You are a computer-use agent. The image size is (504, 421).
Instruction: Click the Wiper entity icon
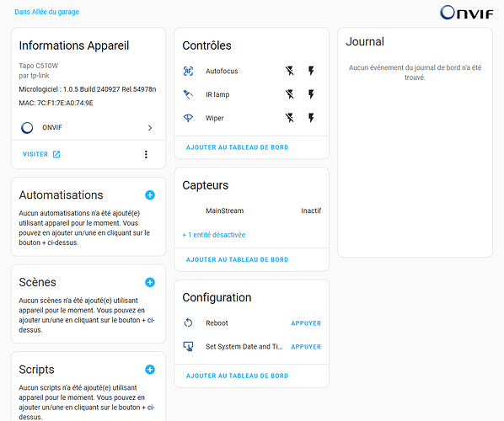click(188, 118)
